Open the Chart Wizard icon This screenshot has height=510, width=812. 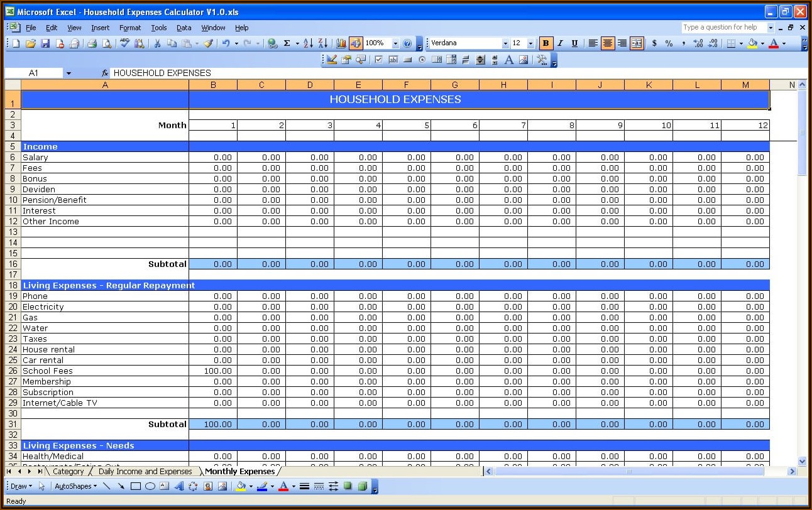click(x=341, y=43)
